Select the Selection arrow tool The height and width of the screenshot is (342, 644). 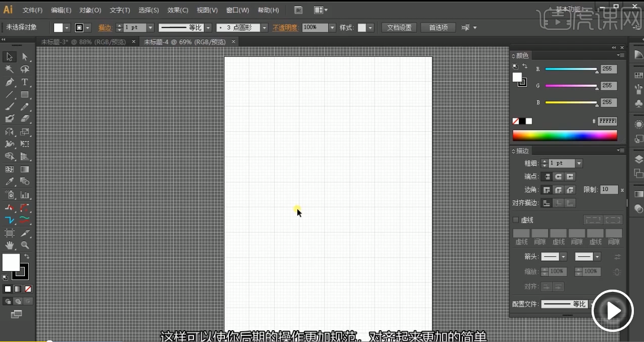10,57
